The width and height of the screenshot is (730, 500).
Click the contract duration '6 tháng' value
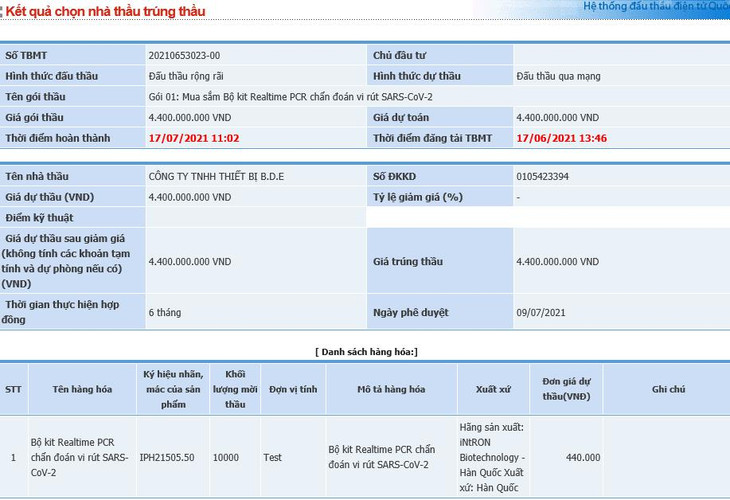[165, 313]
